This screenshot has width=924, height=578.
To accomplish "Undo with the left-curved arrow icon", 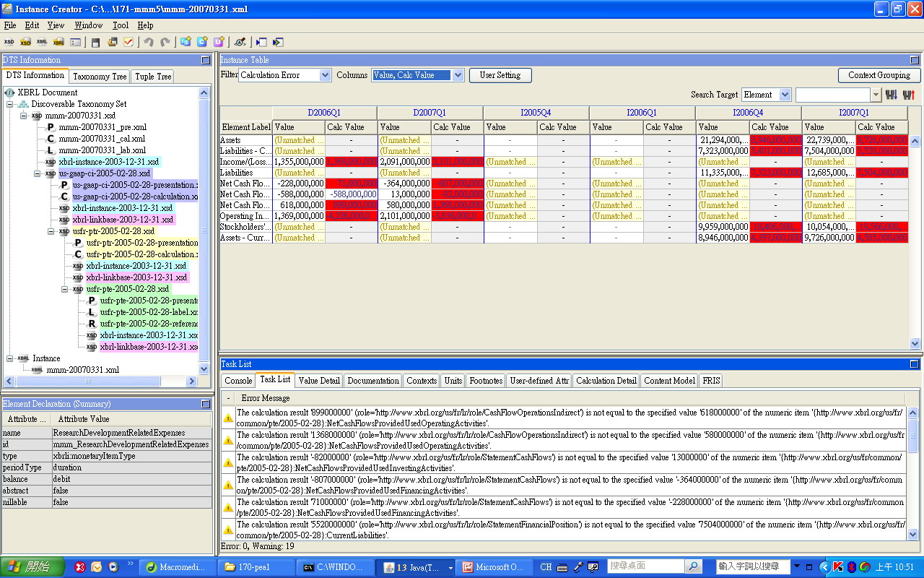I will [148, 43].
